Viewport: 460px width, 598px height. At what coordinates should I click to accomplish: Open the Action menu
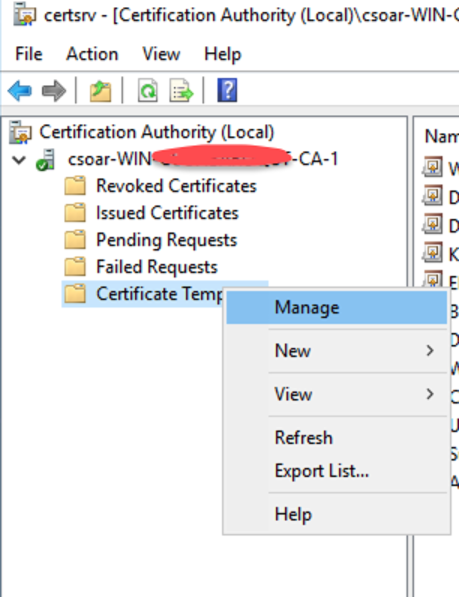coord(92,54)
